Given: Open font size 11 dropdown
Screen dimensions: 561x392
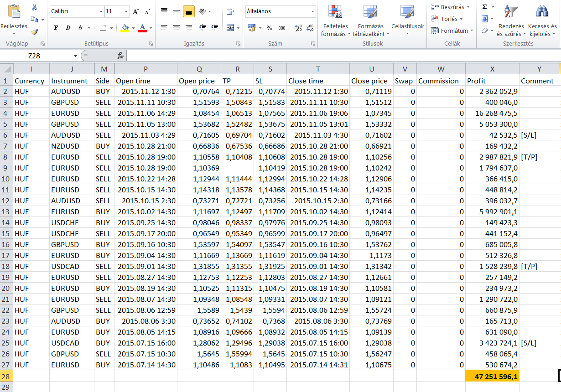Looking at the screenshot, I should pos(126,11).
